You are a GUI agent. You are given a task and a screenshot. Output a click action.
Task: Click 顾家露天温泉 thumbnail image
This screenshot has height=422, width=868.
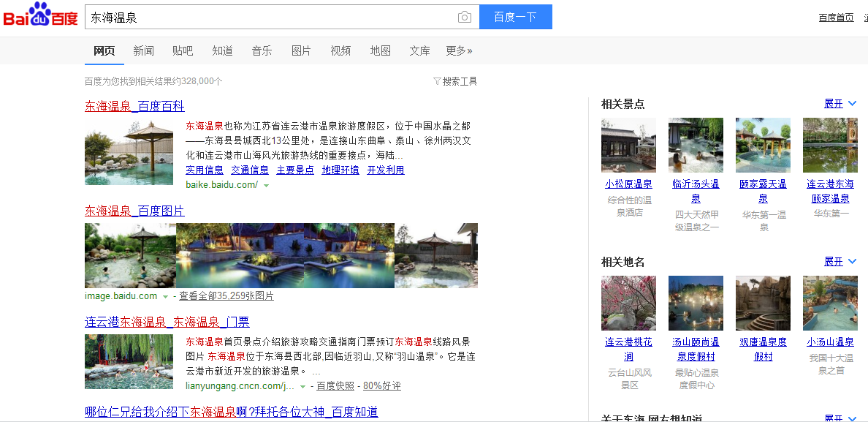tap(763, 145)
